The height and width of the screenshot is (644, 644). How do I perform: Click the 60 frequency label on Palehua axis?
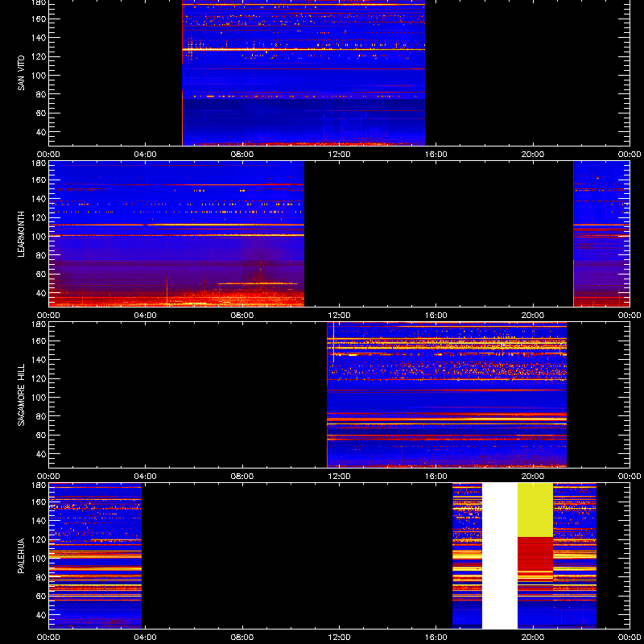click(x=42, y=596)
